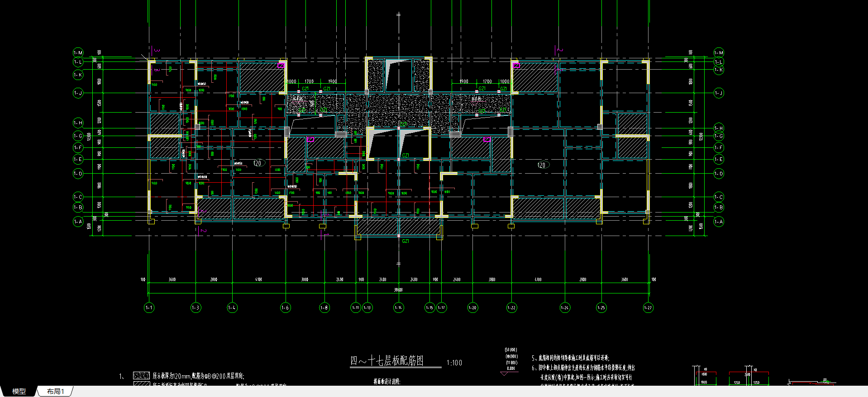Pick grid bubble 1-1 on the bottom axis
Viewport: 868px width, 397px height.
tap(149, 308)
